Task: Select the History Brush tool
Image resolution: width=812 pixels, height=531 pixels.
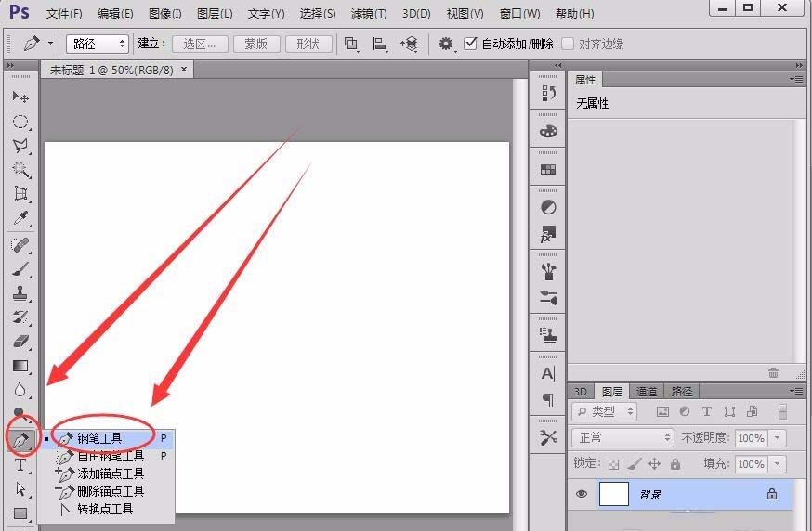Action: pos(20,317)
